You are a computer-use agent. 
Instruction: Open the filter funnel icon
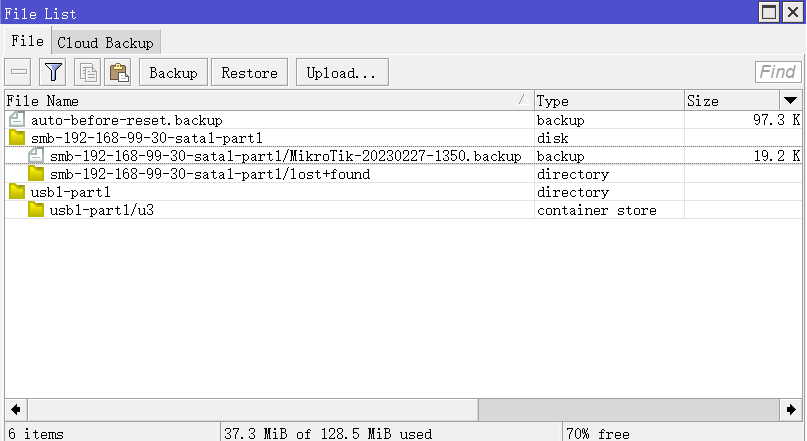[x=52, y=72]
